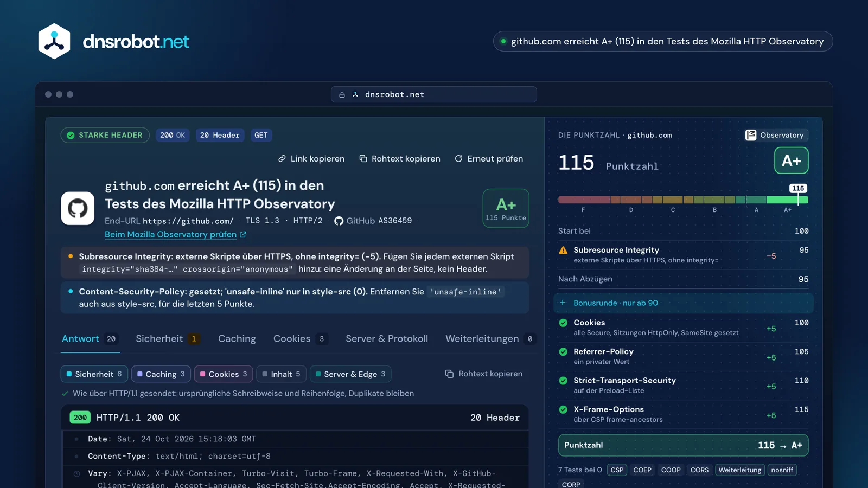Toggle the Server & Edge 3 filter chip

(x=350, y=374)
